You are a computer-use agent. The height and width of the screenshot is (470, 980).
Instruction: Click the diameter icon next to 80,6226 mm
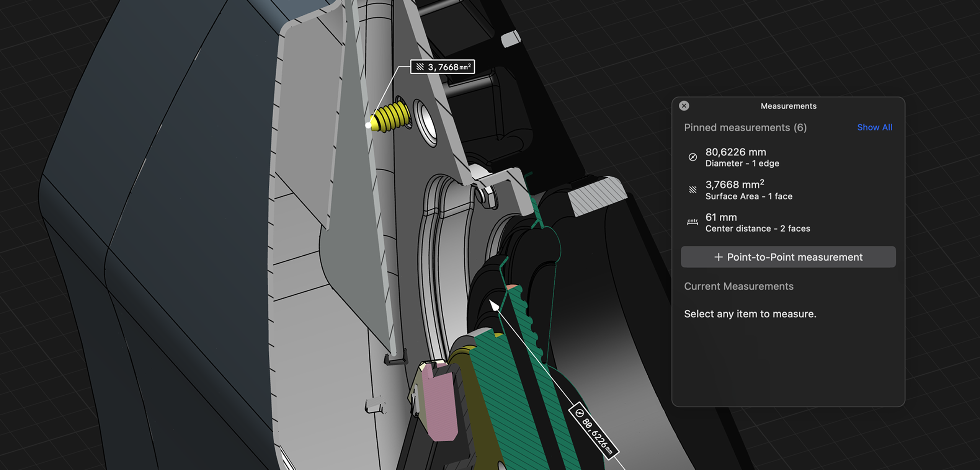pyautogui.click(x=693, y=157)
